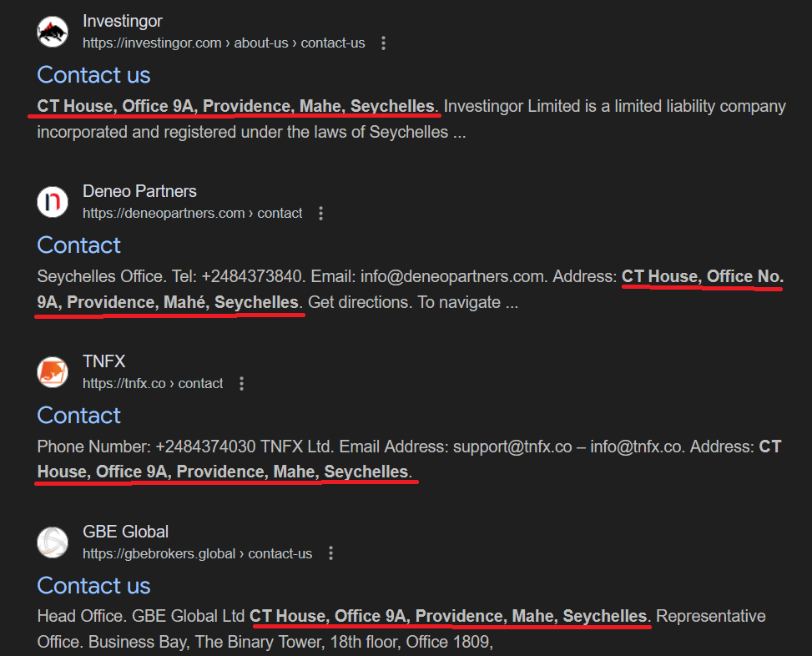
Task: Click "Head Office. GBE Global Ltd" text
Action: pyautogui.click(x=140, y=616)
